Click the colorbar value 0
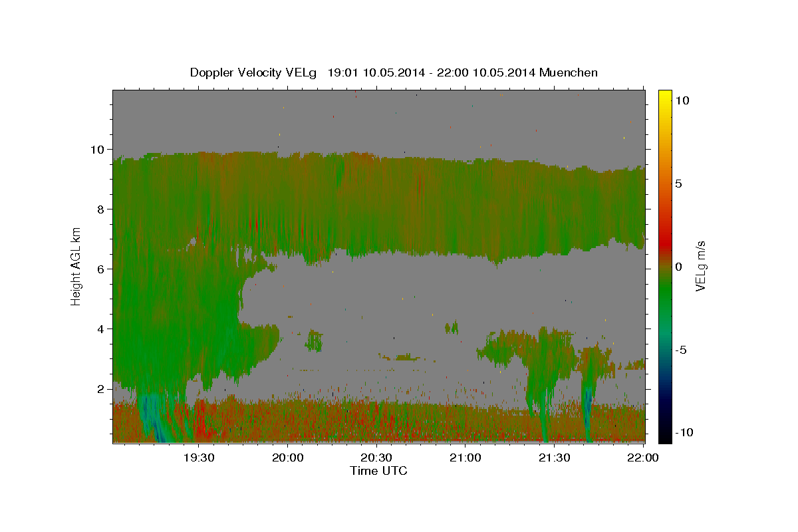 679,267
